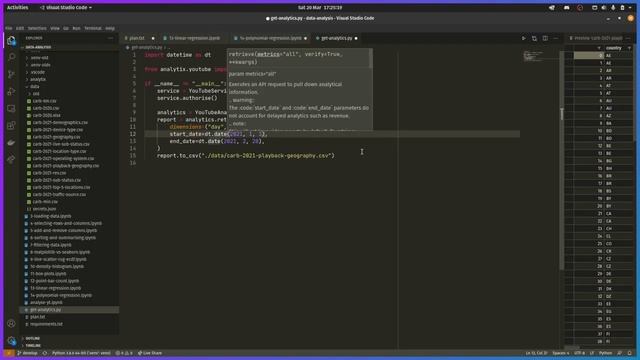Open the Visual Studio Code app menu
The height and width of the screenshot is (360, 640).
66,7
